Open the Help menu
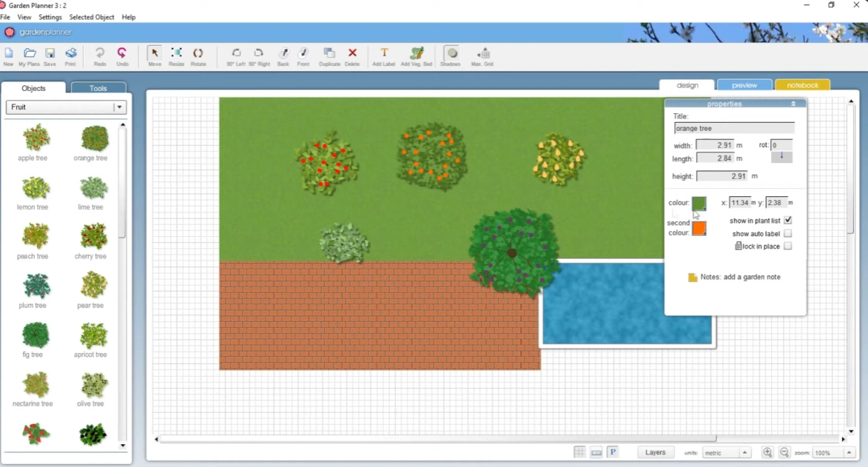868x467 pixels. coord(129,17)
